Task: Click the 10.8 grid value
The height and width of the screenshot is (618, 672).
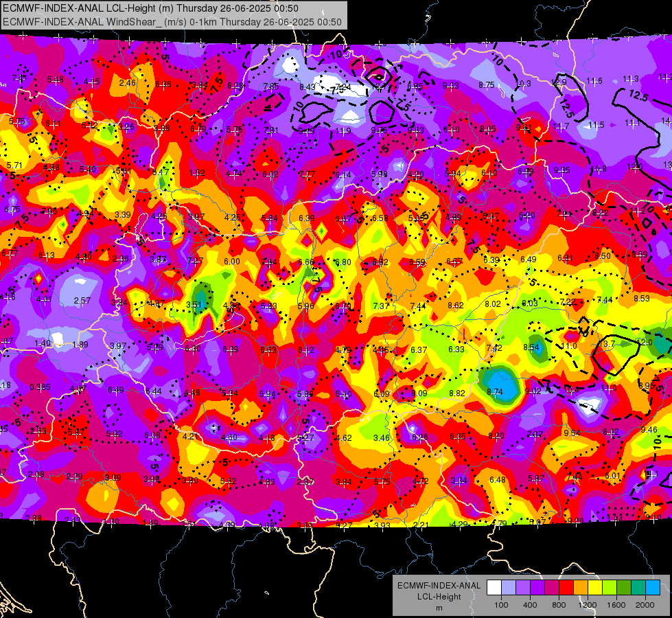Action: tap(599, 168)
